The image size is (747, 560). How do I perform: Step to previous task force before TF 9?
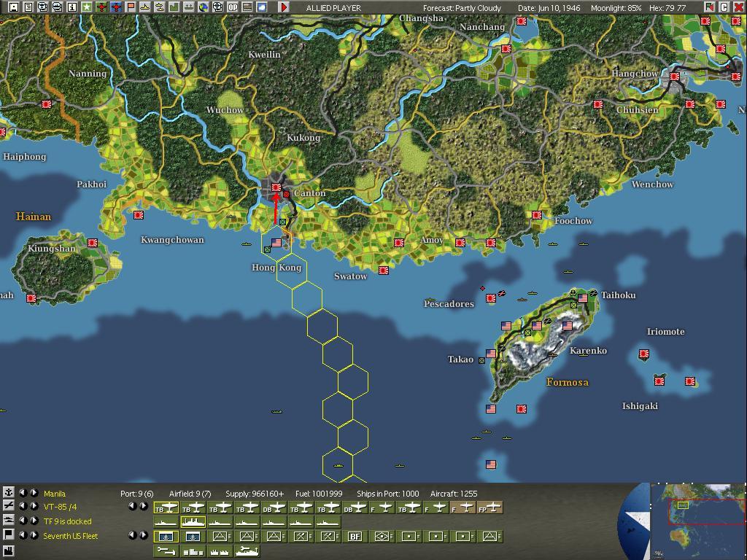(x=23, y=520)
